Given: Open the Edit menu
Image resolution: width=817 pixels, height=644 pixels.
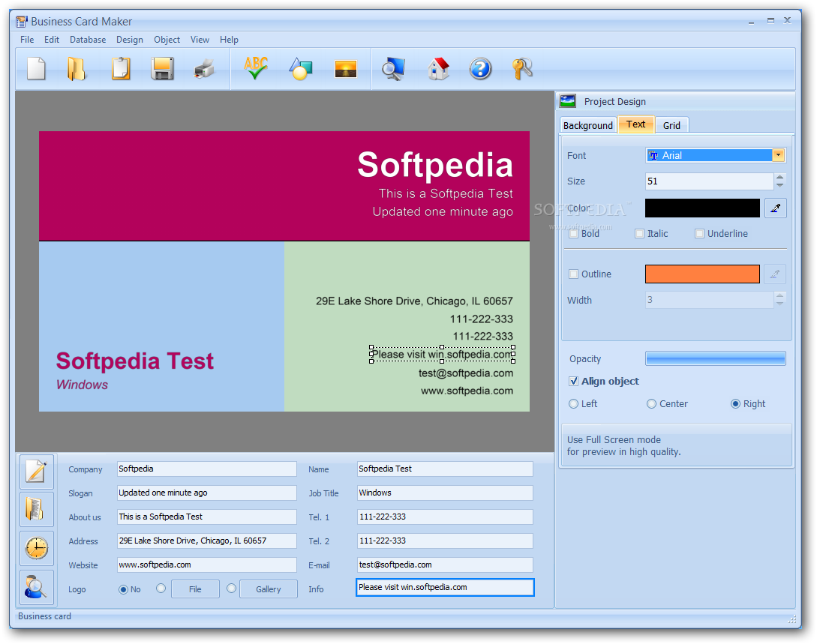Looking at the screenshot, I should (x=52, y=40).
